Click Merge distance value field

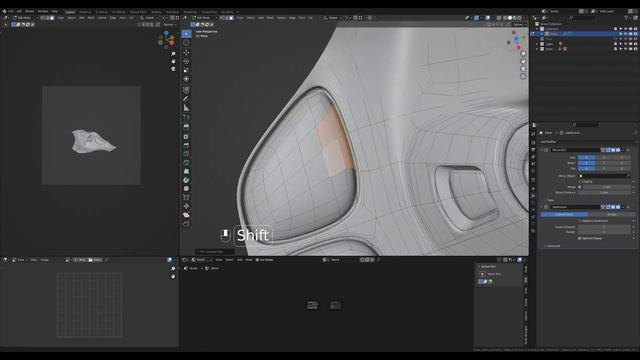tap(607, 187)
